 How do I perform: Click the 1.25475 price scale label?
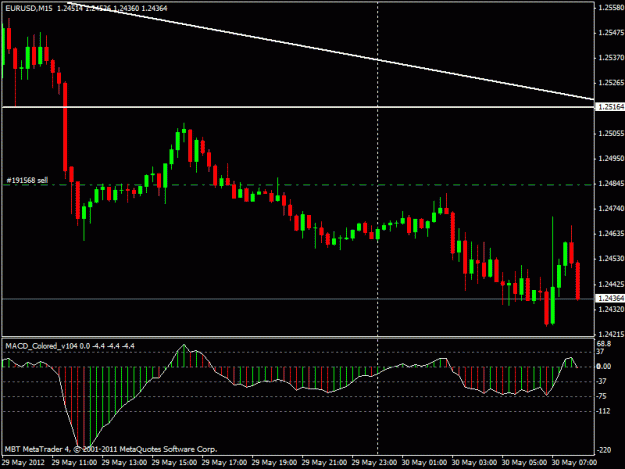pos(611,33)
